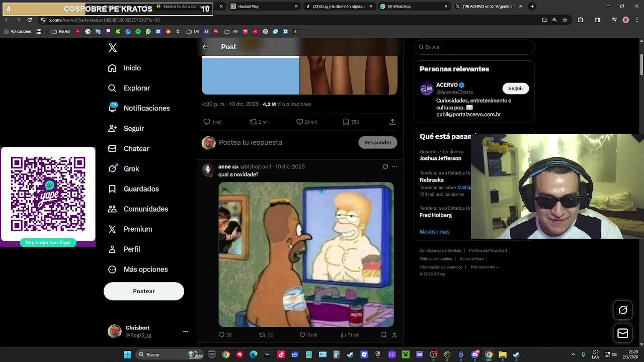Open anne's profile avatar
Image resolution: width=644 pixels, height=362 pixels.
tap(208, 170)
